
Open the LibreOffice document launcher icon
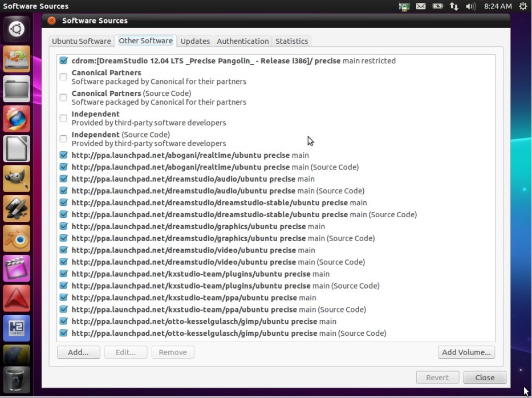pyautogui.click(x=17, y=149)
